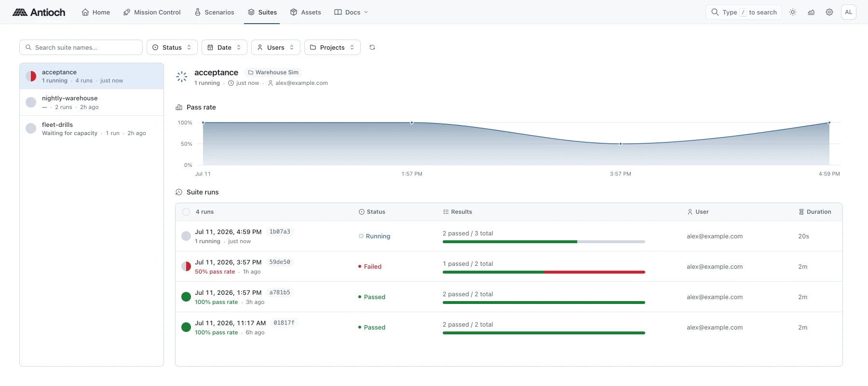Click the status icon of run 59de50
Screen dimensions: 868x386
186,266
